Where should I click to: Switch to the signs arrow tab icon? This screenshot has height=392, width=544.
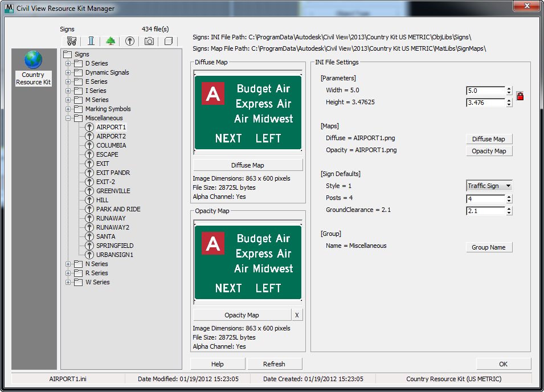coord(130,41)
